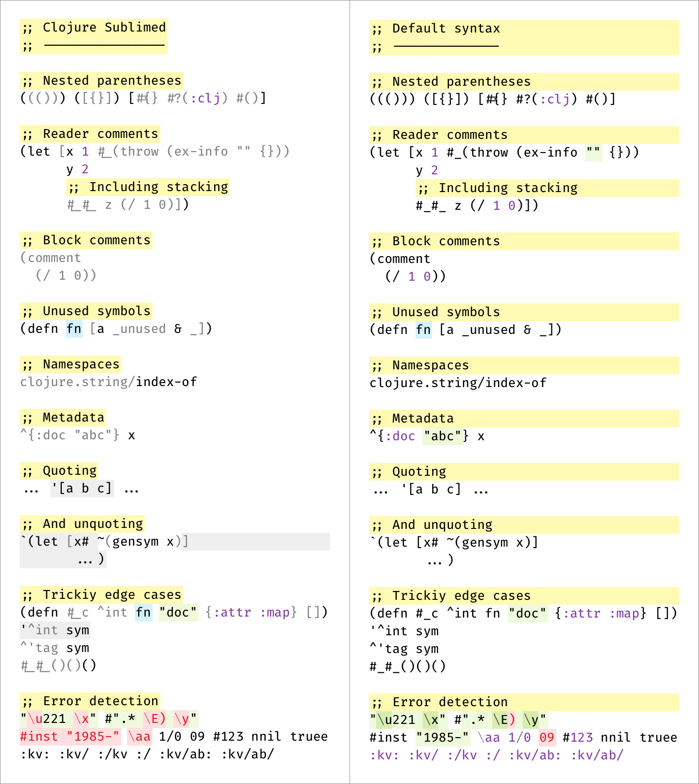Click 'truee' in Clojure Sublimed pane
The image size is (699, 784).
(x=309, y=737)
